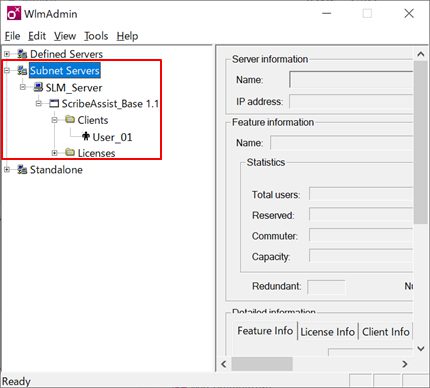This screenshot has width=430, height=388.
Task: Click the Standalone network icon
Action: click(22, 169)
